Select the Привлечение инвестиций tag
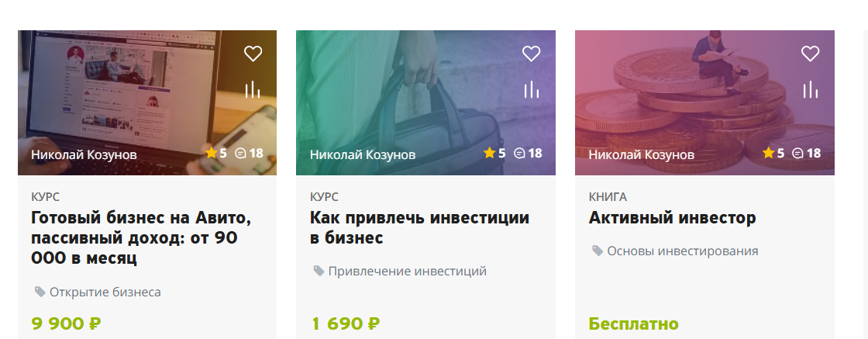 tap(400, 272)
